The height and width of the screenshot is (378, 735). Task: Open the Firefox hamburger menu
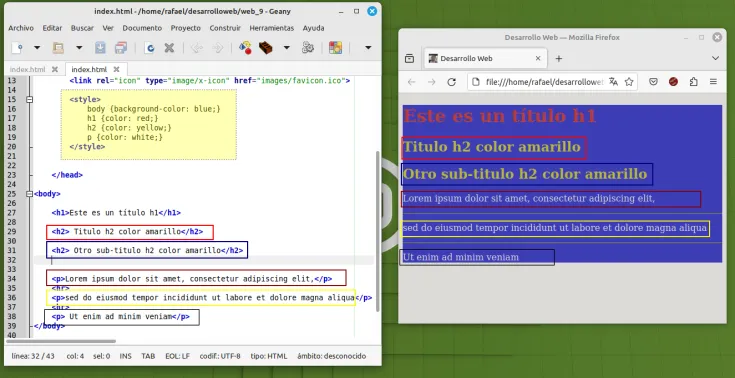click(713, 82)
